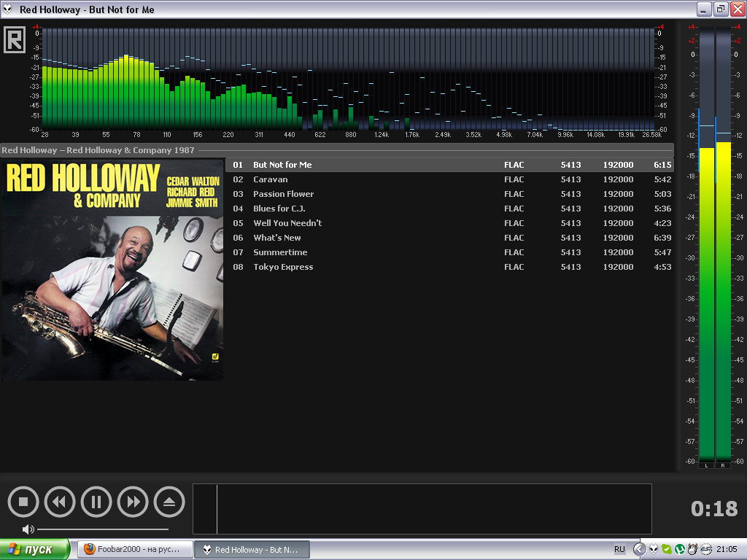Click the system clock 21:05
The width and height of the screenshot is (747, 560).
[727, 550]
